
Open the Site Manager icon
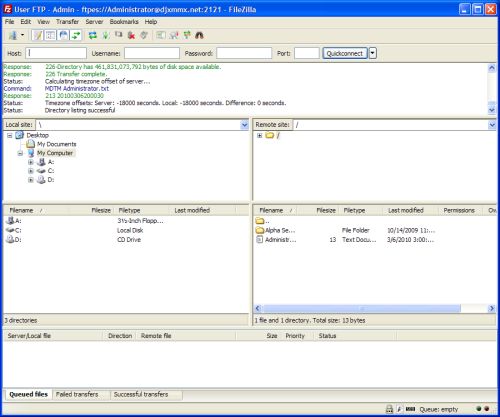point(13,35)
